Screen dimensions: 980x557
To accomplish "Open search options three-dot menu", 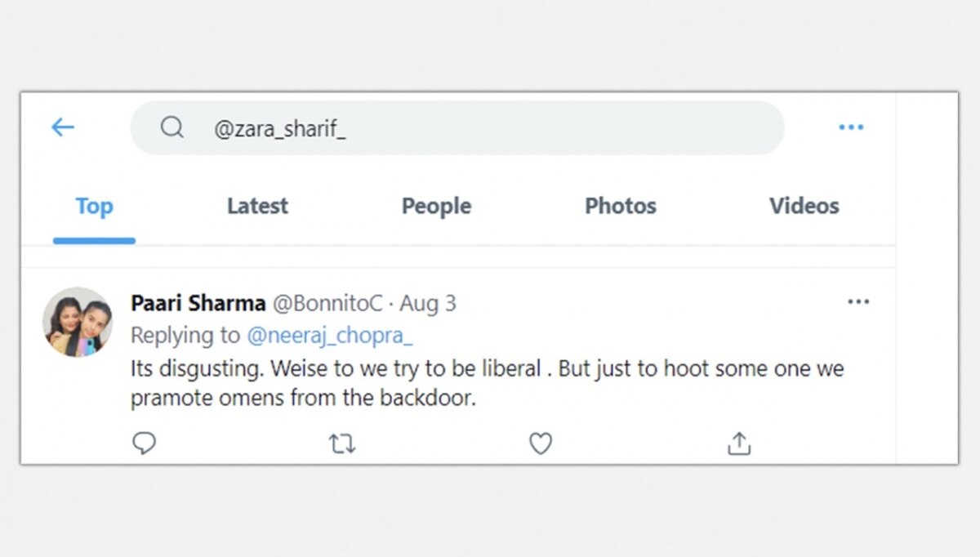I will pos(851,127).
